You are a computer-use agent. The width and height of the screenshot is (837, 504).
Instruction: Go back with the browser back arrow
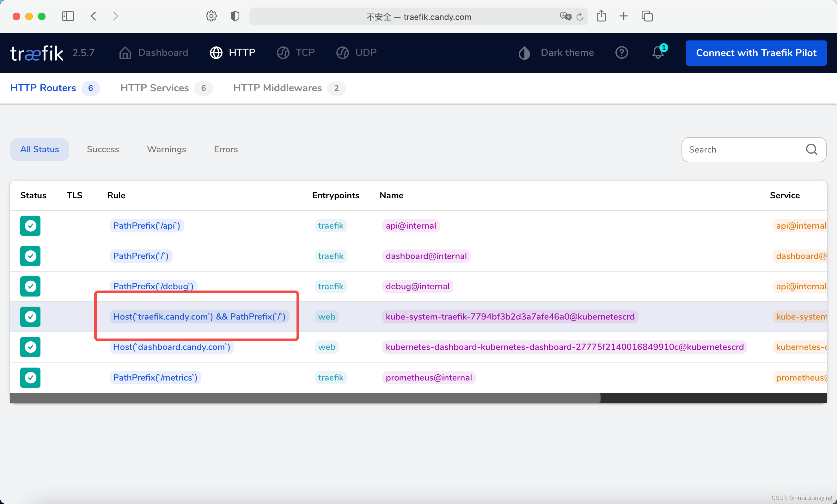click(94, 16)
